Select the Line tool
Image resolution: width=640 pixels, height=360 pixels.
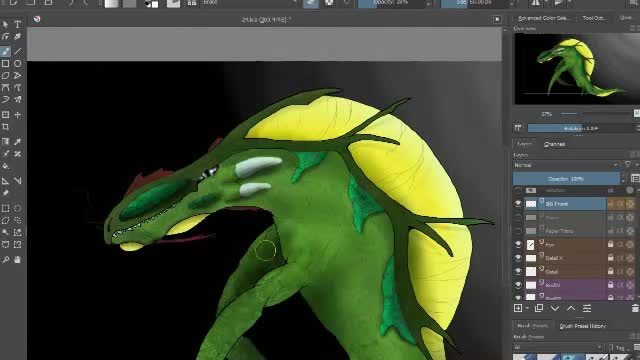point(18,51)
